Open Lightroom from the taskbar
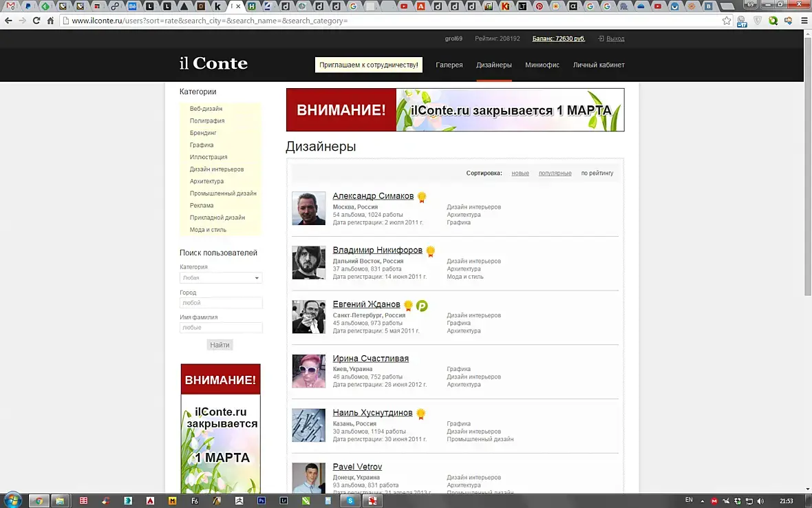Image resolution: width=812 pixels, height=508 pixels. click(284, 500)
